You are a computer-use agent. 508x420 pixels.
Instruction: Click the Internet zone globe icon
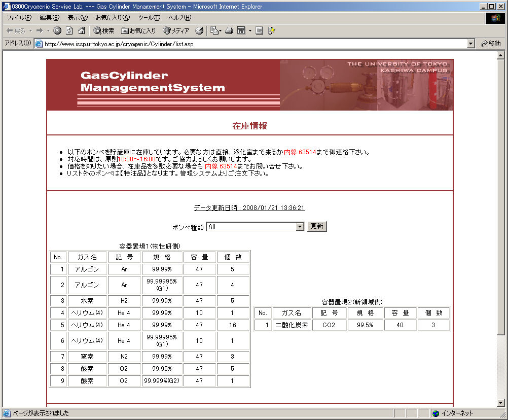coord(436,413)
